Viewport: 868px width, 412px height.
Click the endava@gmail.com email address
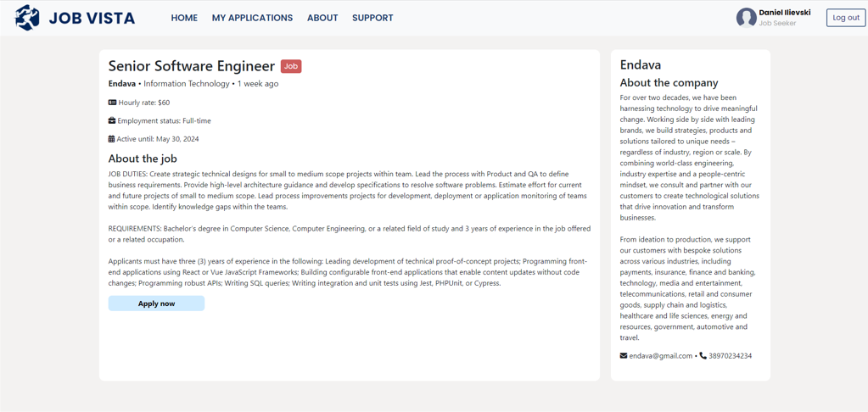[x=660, y=356]
